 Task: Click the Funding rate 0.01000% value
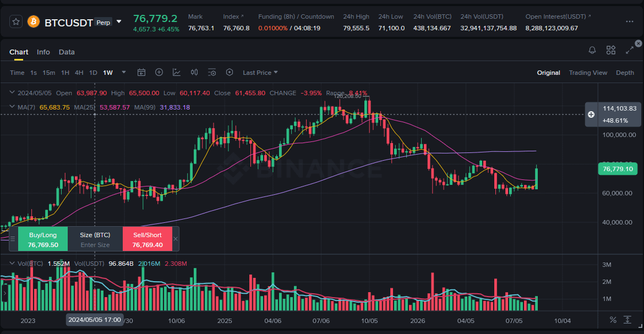coord(272,28)
